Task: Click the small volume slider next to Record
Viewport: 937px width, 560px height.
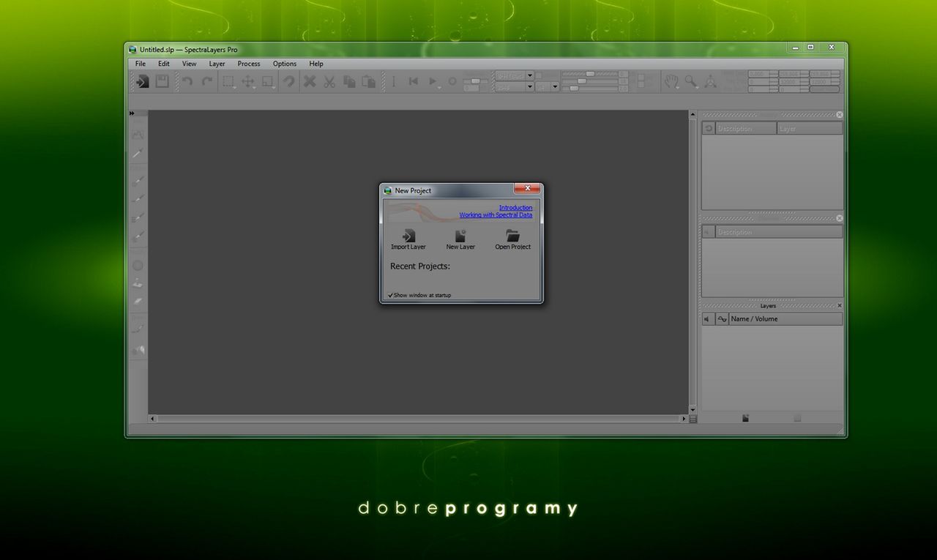Action: (475, 81)
